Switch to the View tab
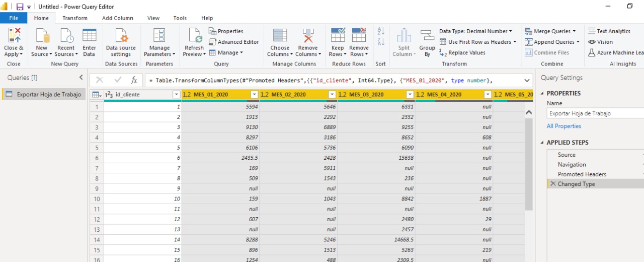Image resolution: width=644 pixels, height=262 pixels. tap(153, 18)
